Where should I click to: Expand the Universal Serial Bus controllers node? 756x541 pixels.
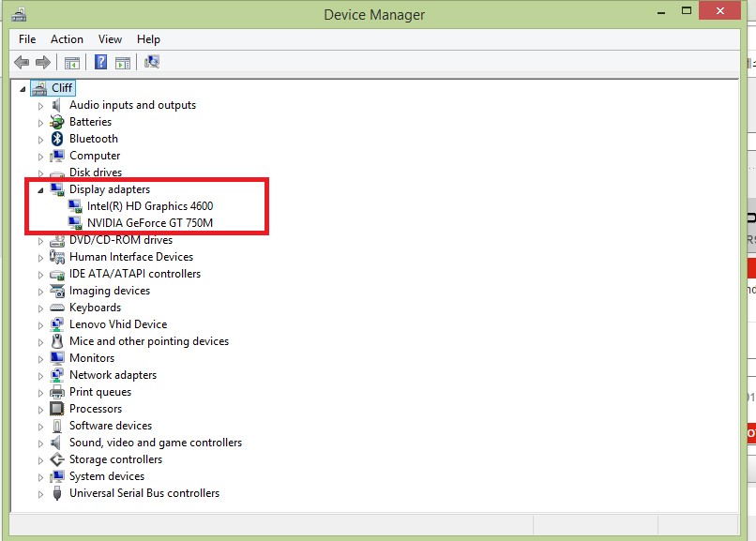tap(40, 493)
